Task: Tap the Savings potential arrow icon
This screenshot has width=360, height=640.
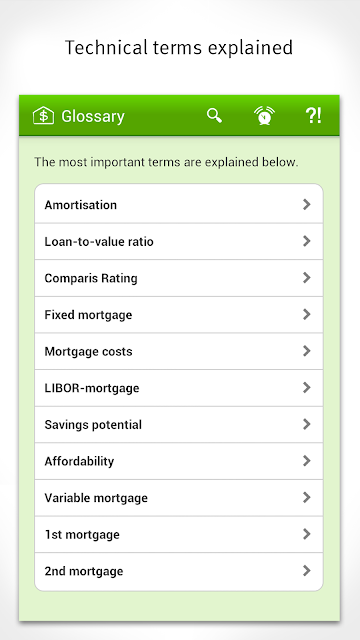Action: pos(307,424)
